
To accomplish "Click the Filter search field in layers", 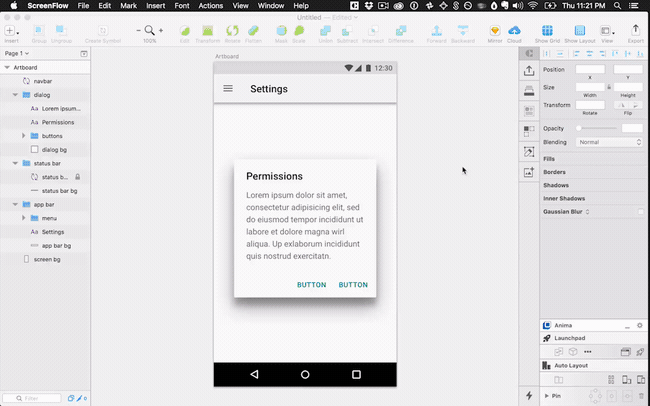I will point(33,398).
